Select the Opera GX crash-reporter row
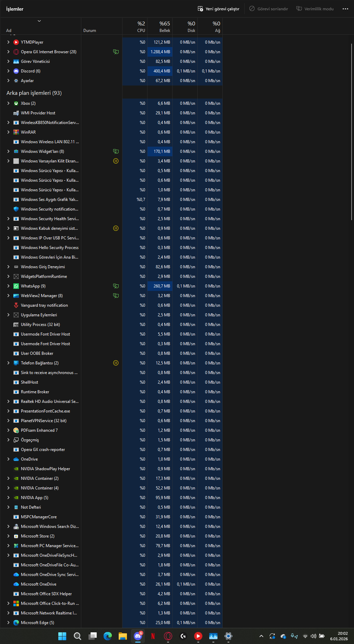The width and height of the screenshot is (354, 644). (111, 450)
